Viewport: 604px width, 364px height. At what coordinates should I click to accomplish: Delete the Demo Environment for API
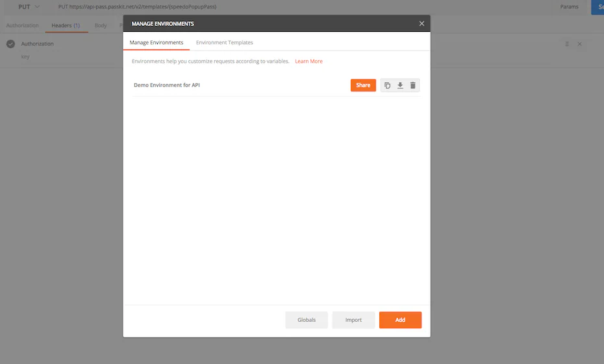coord(413,86)
